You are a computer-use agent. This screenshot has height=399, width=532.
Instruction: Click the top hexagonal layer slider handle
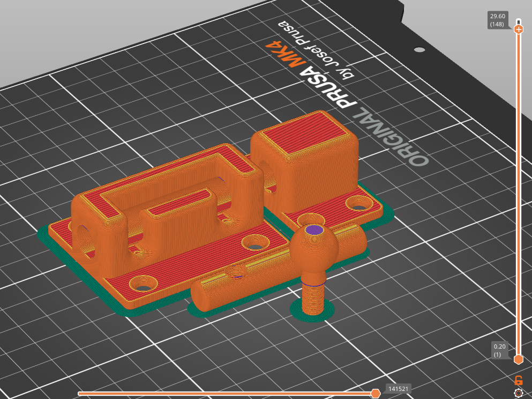(519, 29)
